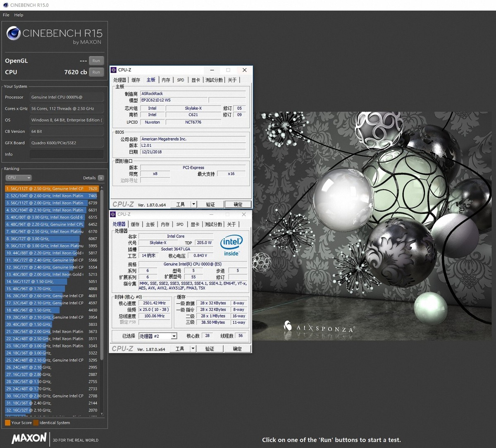Open the CPU ranking dropdown

18,177
